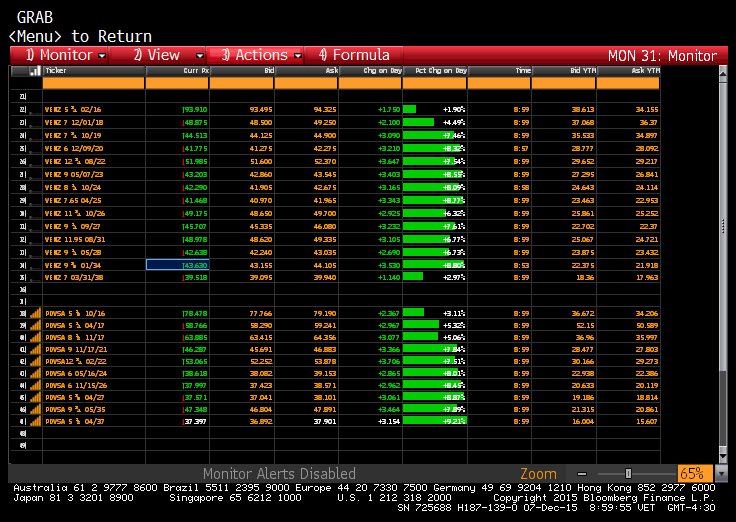Click the Bid value 48.500
Viewport: 736px width, 522px height.
261,123
